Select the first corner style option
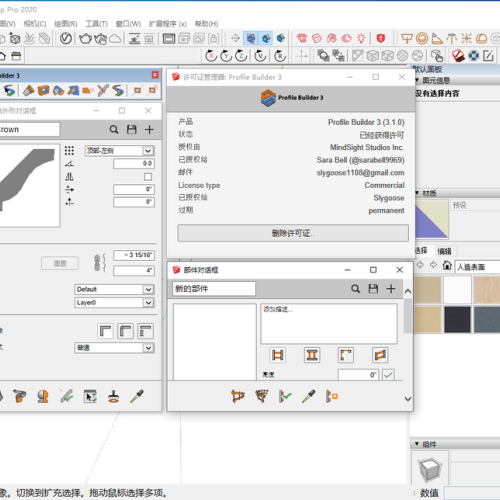500x500 pixels. [x=105, y=331]
